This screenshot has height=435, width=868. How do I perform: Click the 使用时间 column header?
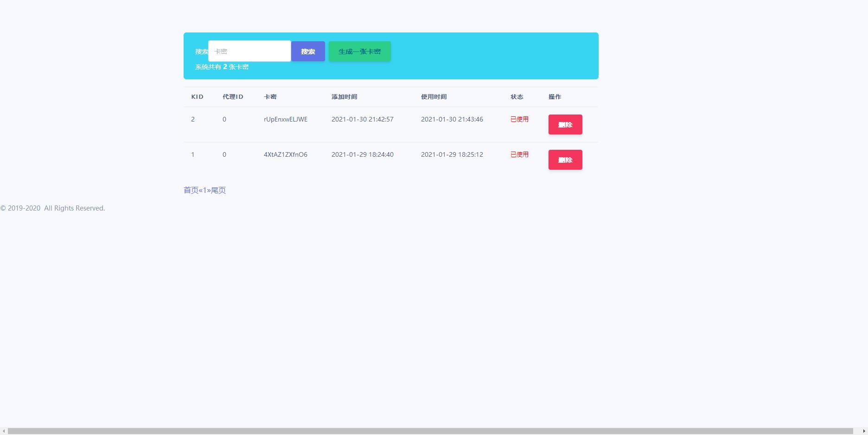coord(434,97)
